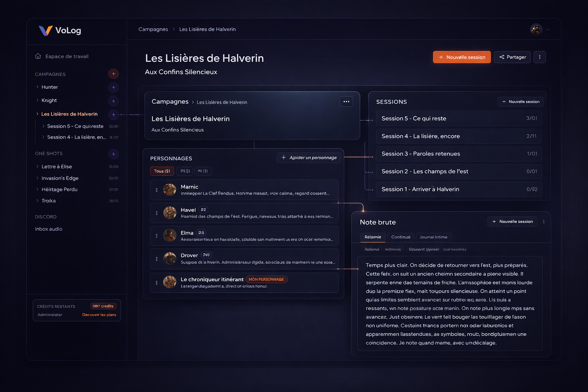Click the VoLog logo icon
Image resolution: width=588 pixels, height=392 pixels.
point(46,31)
